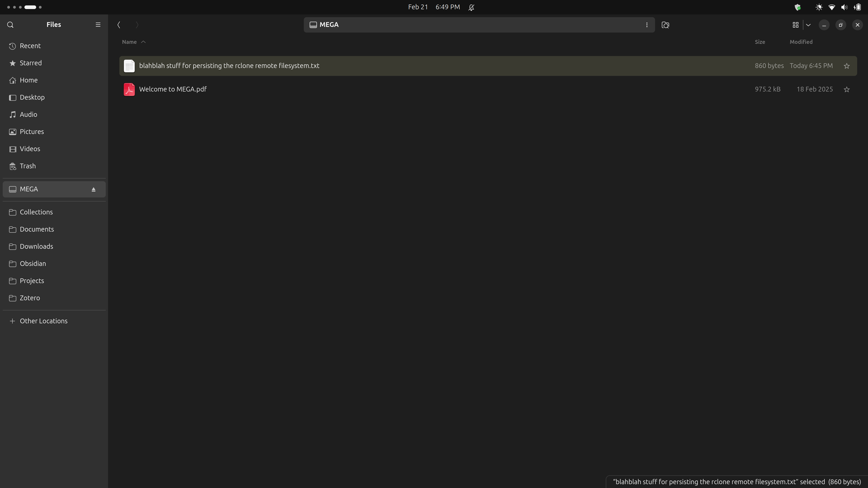Sort files by the Name column
868x488 pixels.
click(129, 42)
